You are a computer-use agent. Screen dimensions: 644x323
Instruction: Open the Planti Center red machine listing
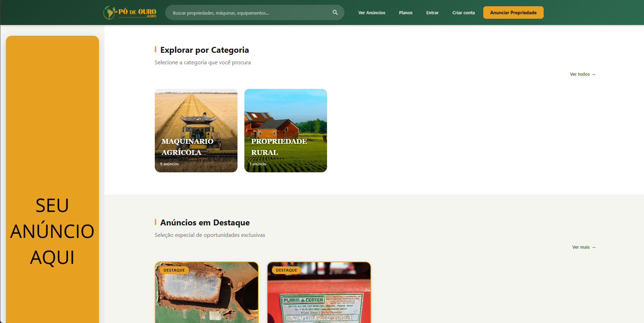click(319, 292)
